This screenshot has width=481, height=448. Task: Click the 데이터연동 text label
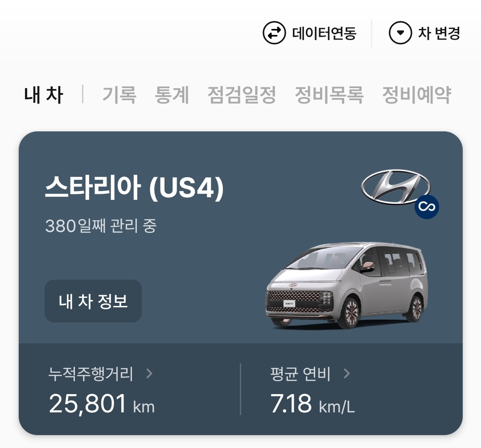click(x=324, y=33)
